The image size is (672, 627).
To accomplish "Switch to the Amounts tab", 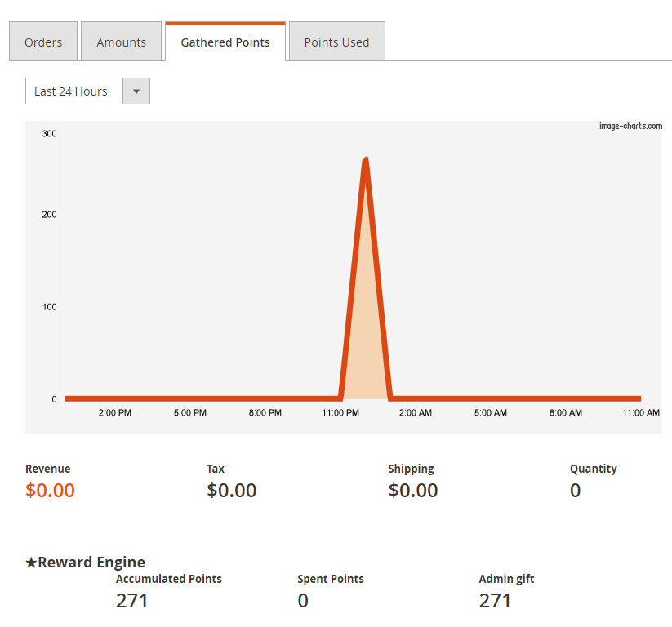I will tap(121, 42).
